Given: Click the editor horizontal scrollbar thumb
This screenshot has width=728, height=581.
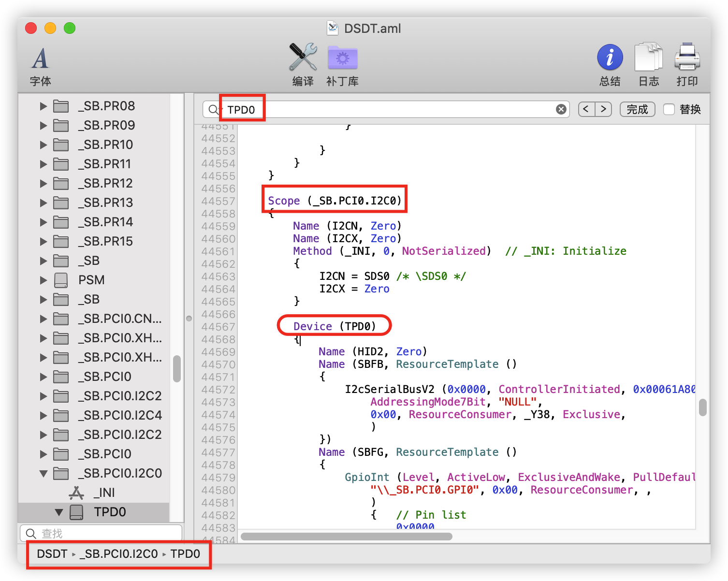Looking at the screenshot, I should (x=347, y=536).
